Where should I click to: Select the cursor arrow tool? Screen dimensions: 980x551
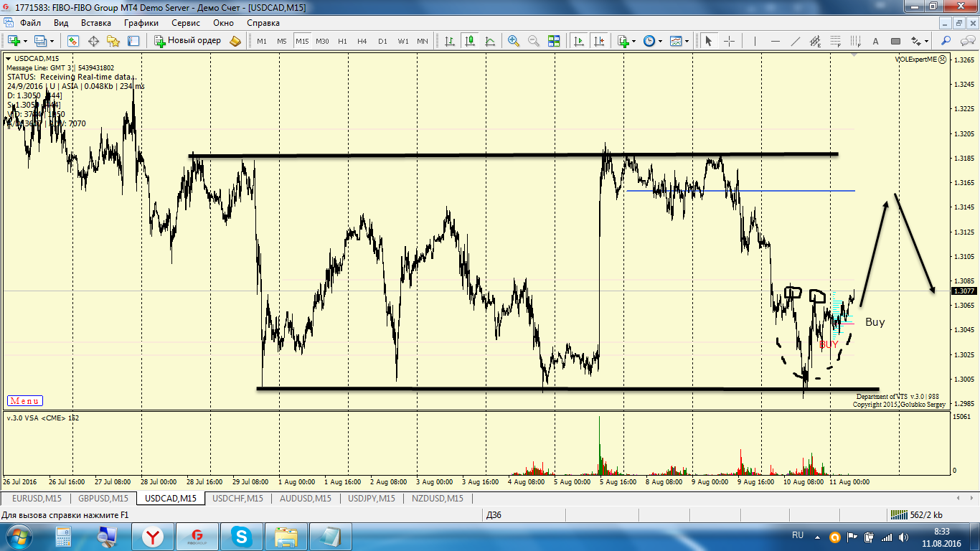709,41
